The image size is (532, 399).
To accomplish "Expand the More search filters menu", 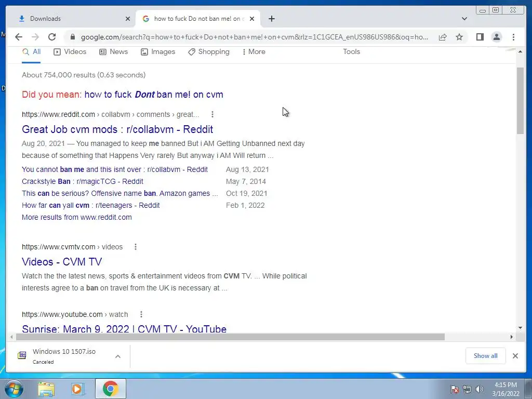I will 254,52.
